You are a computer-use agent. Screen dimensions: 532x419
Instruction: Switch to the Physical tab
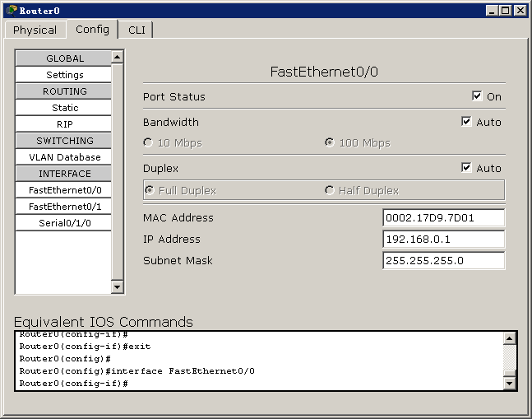click(35, 30)
